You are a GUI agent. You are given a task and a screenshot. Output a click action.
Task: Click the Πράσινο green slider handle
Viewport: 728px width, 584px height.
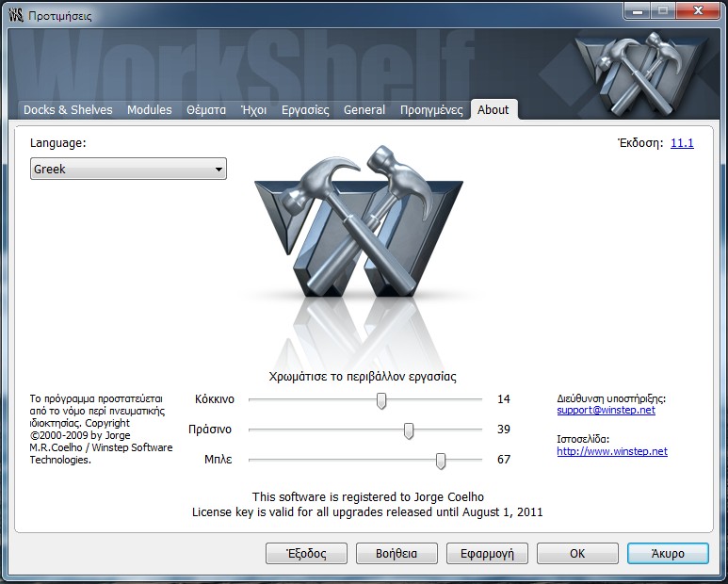[x=409, y=430]
